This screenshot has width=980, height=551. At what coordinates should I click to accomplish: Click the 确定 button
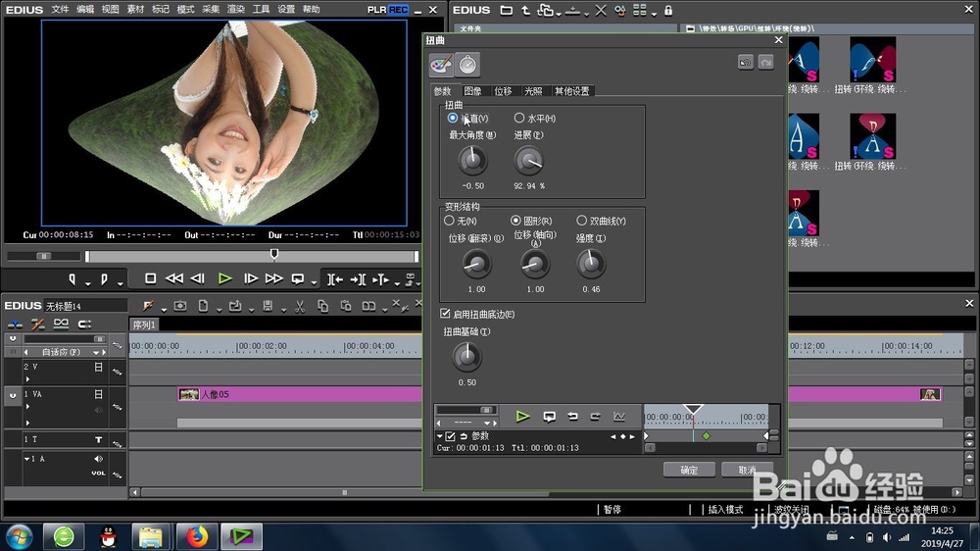pyautogui.click(x=689, y=470)
